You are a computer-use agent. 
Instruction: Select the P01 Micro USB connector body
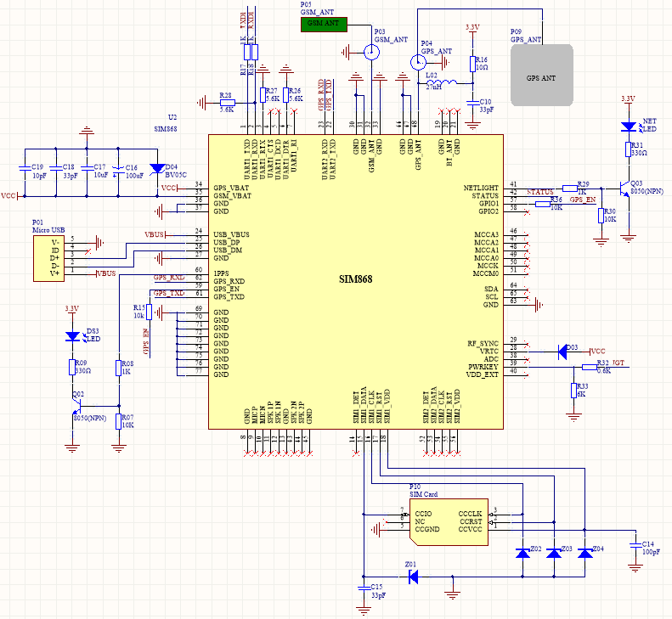click(x=49, y=258)
